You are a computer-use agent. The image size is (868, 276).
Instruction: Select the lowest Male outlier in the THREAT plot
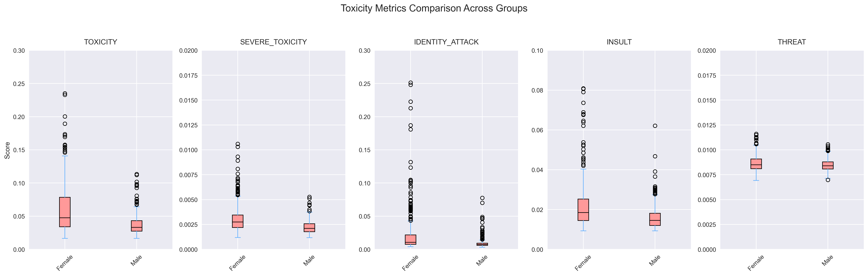point(828,180)
